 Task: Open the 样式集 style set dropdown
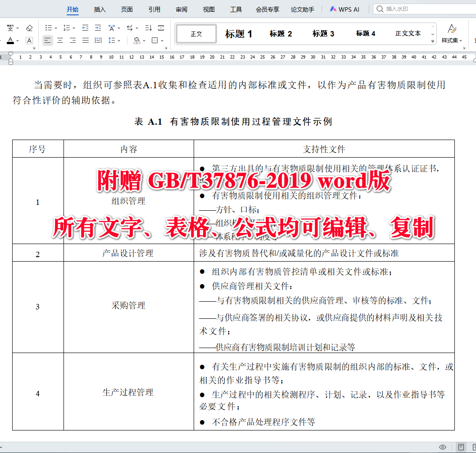[452, 41]
